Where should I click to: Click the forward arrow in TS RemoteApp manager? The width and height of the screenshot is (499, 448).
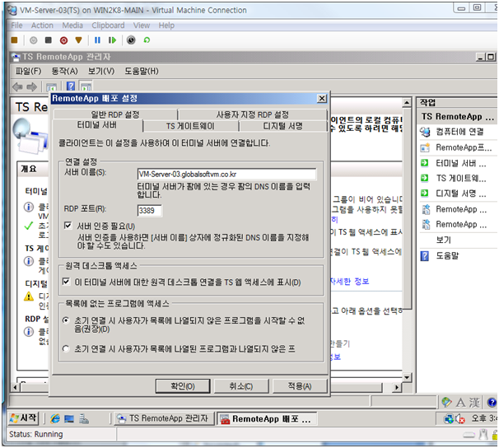[32, 86]
